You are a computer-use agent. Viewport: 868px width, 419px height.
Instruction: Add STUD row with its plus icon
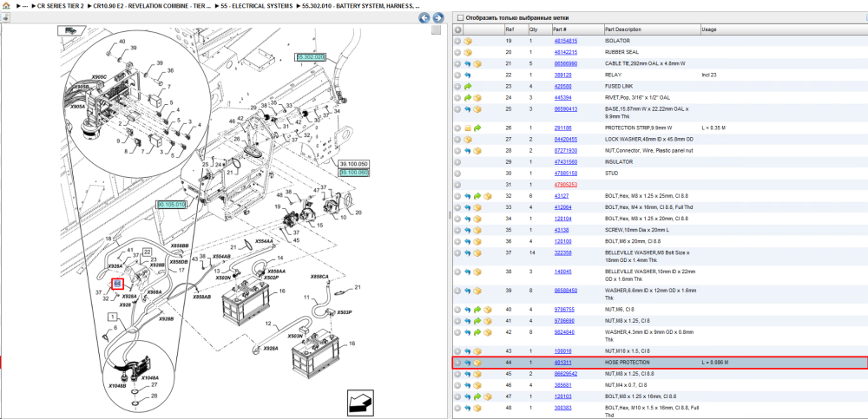click(x=457, y=173)
